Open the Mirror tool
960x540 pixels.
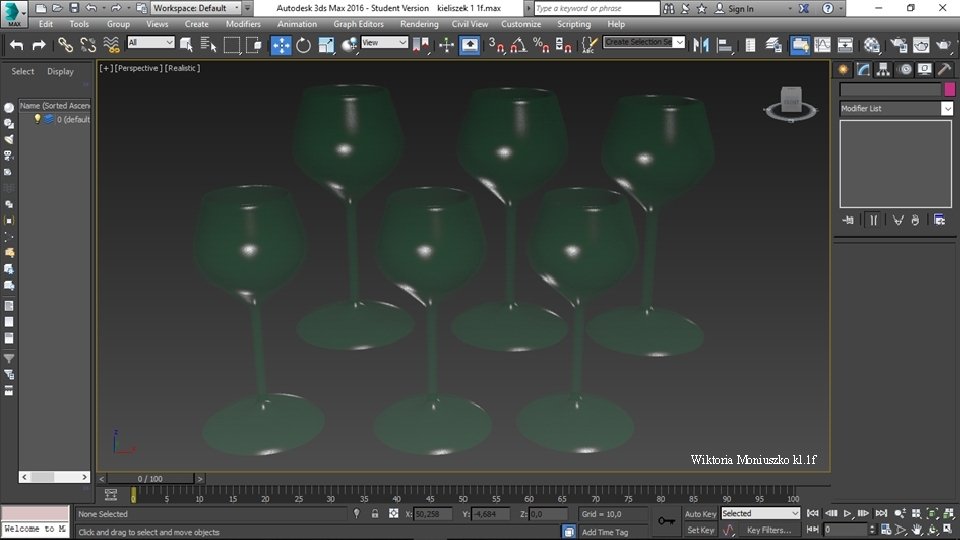point(701,45)
